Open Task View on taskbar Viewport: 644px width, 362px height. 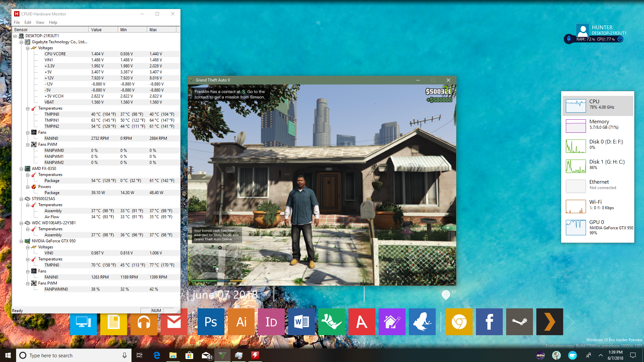point(140,355)
